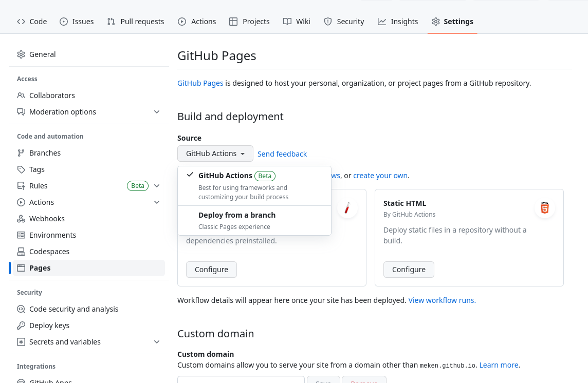This screenshot has width=588, height=383.
Task: Open Tags settings via its tag icon
Action: (22, 169)
